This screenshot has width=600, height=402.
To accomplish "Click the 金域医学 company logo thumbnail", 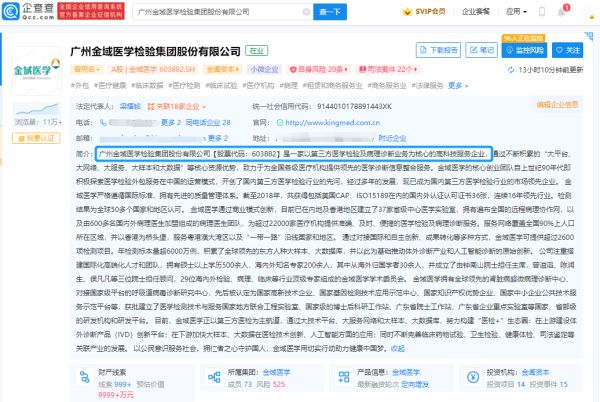I will coord(37,70).
